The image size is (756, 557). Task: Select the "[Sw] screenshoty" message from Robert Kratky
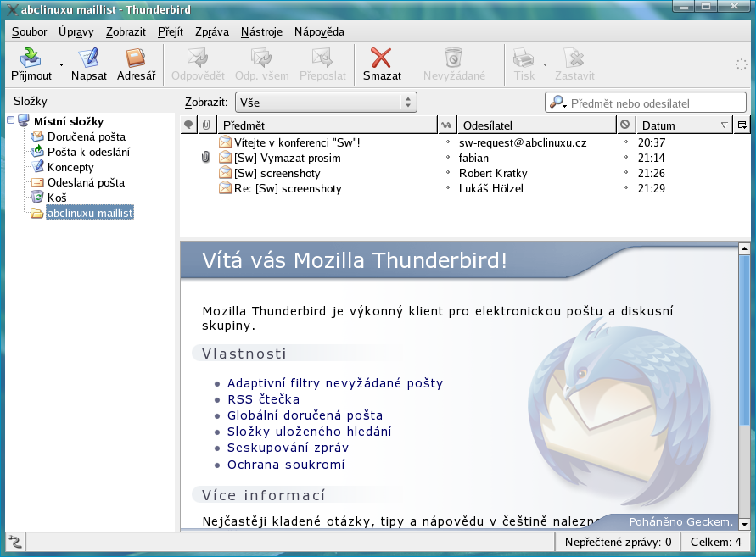coord(277,173)
